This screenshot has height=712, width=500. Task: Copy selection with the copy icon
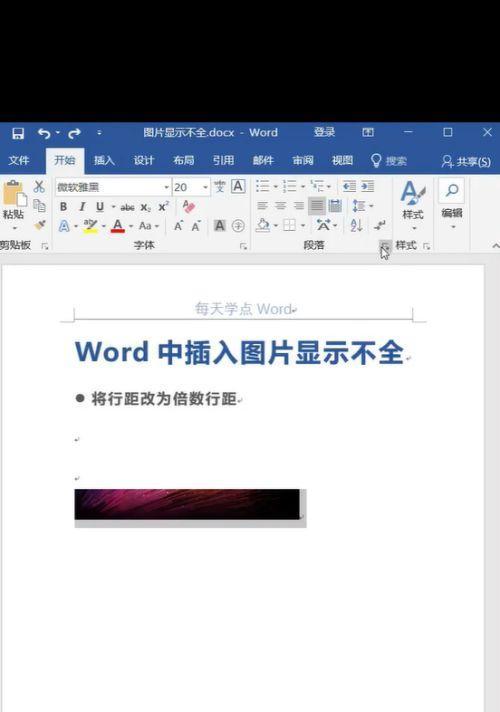[40, 206]
